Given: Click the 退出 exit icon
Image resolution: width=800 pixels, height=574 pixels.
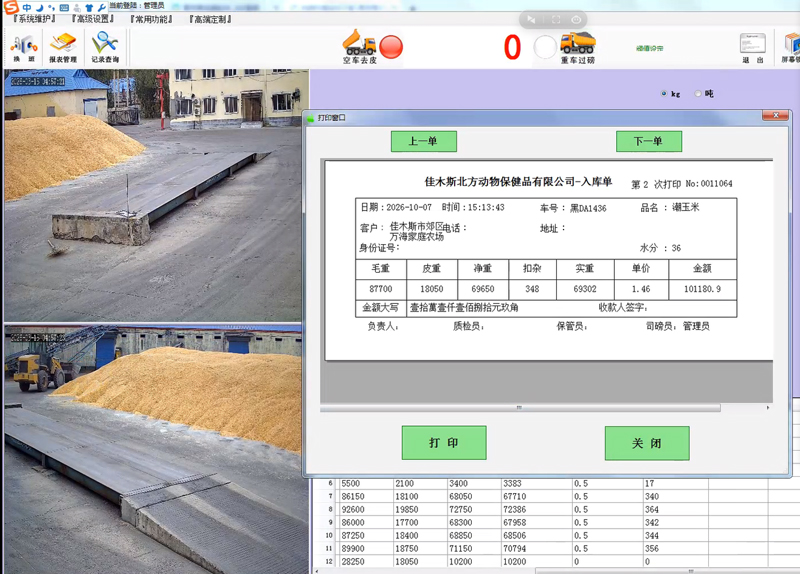Looking at the screenshot, I should click(753, 48).
